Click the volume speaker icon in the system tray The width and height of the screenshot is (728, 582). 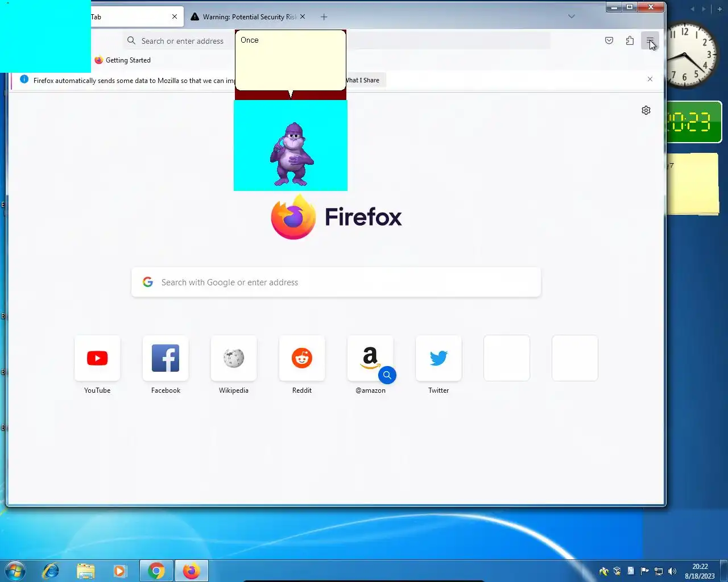[x=672, y=571]
